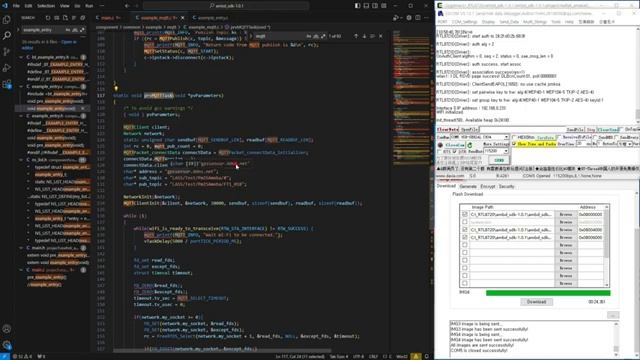Open the Search view in activity bar
The image size is (640, 360).
pyautogui.click(x=7, y=36)
